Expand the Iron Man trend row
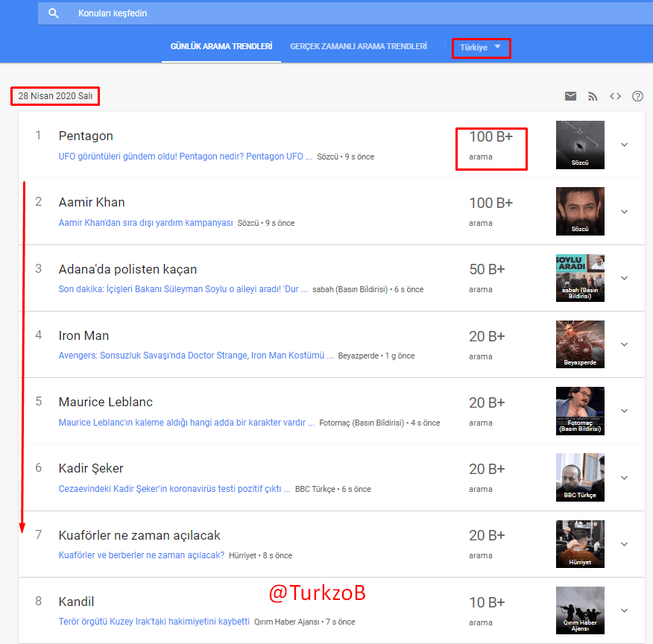Image resolution: width=653 pixels, height=644 pixels. 624,344
